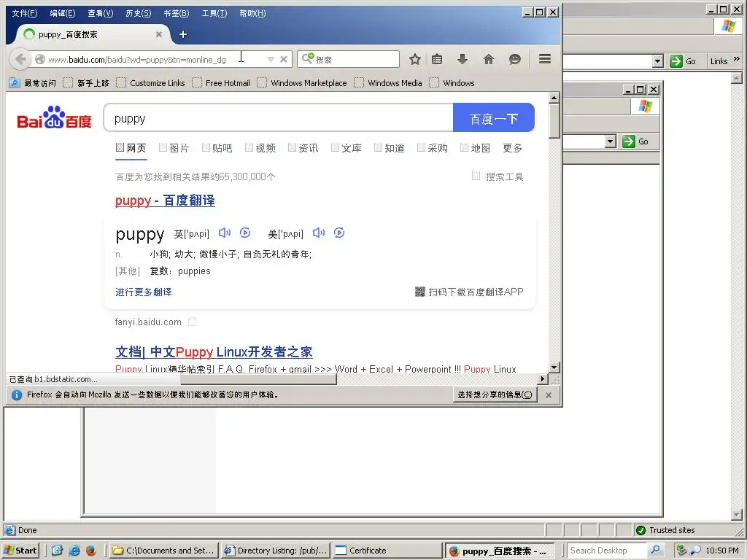Click the chat smiley icon in toolbar
Screen dimensions: 747x560
pos(514,60)
